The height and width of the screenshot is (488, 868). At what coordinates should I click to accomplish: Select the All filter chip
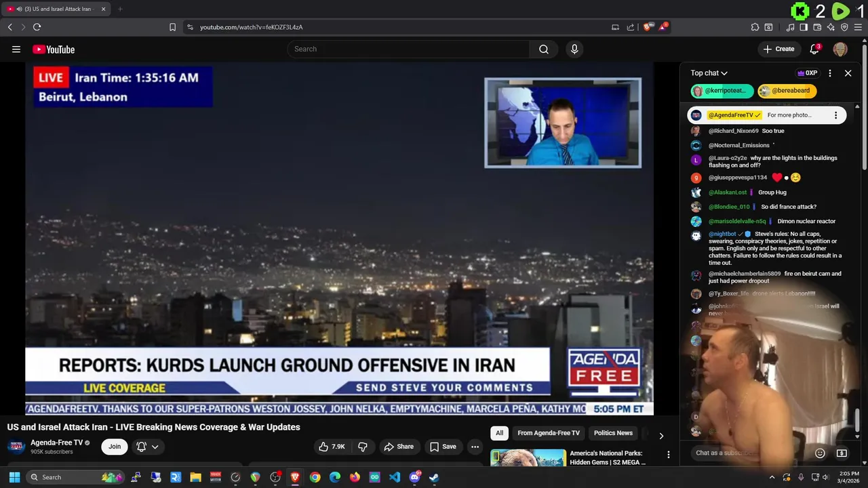(x=499, y=433)
